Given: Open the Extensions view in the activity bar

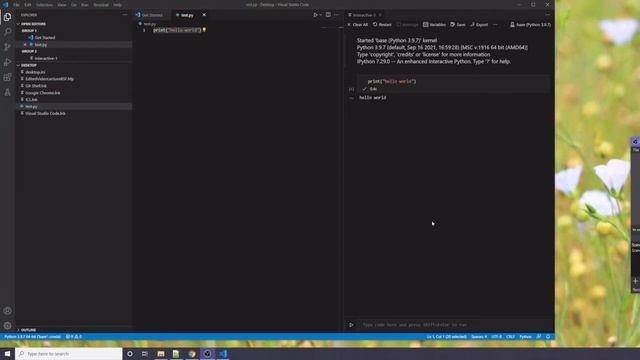Looking at the screenshot, I should [7, 77].
